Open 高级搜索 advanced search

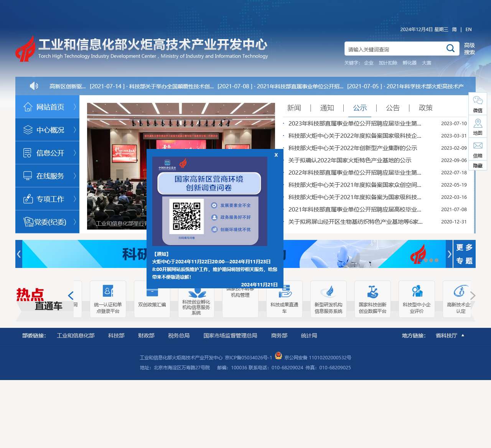point(470,49)
